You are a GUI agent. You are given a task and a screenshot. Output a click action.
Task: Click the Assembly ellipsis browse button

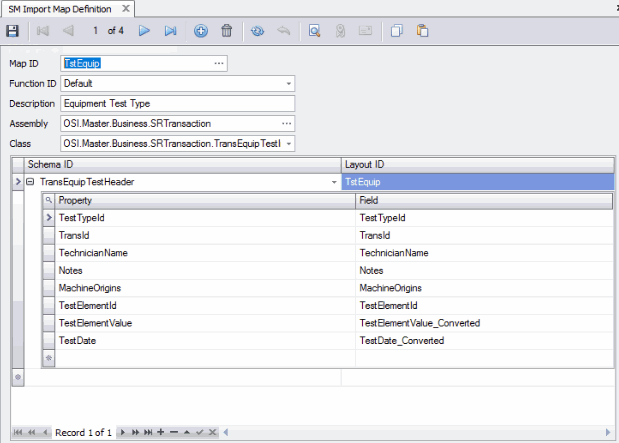pos(287,124)
